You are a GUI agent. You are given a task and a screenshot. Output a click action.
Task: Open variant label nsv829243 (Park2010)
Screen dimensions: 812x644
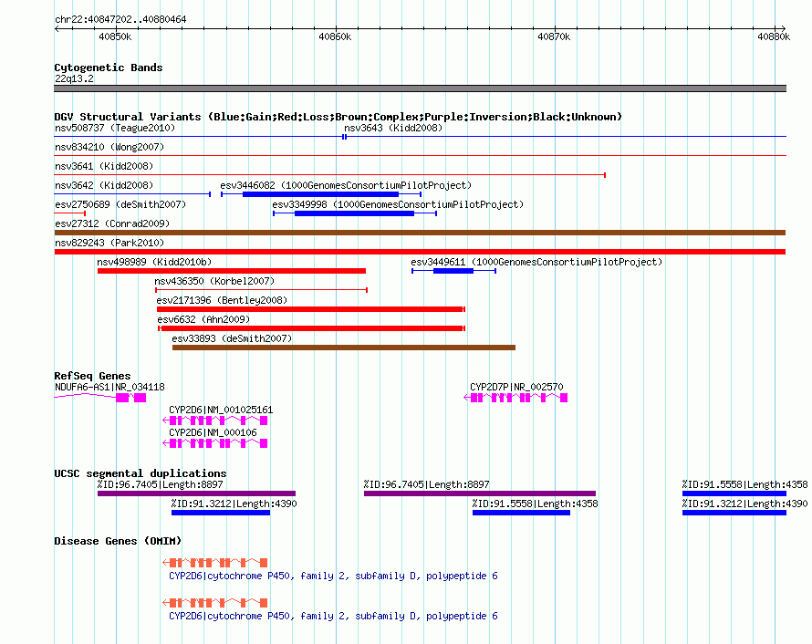(x=109, y=243)
